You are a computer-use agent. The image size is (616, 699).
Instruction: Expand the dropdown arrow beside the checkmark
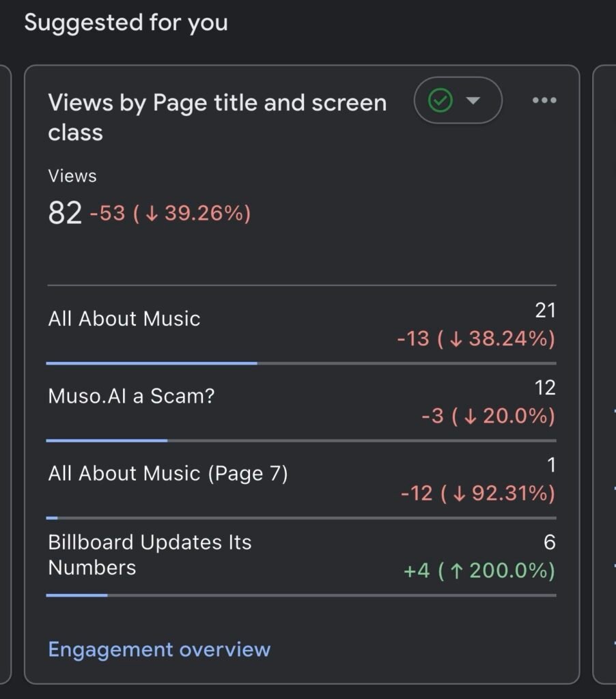coord(473,101)
